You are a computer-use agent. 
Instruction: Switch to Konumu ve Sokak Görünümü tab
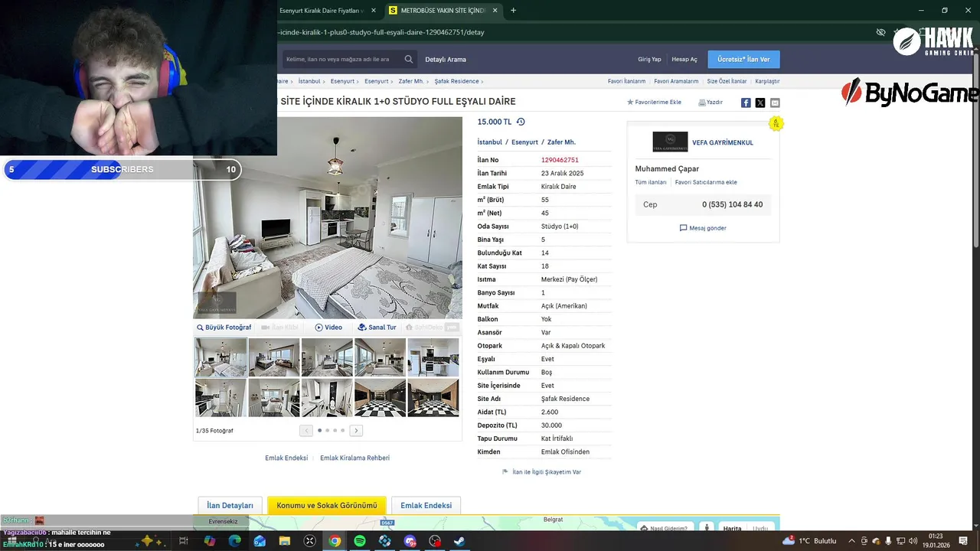tap(327, 505)
